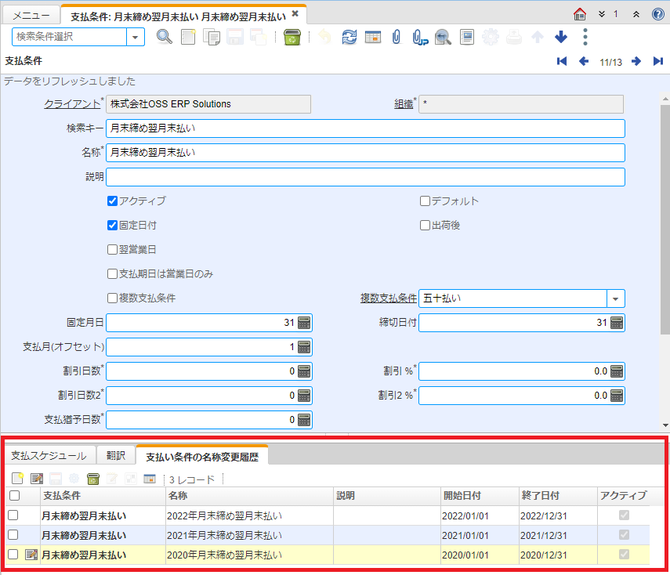Select the 支払い条件の名称変更履歴 tab

202,457
